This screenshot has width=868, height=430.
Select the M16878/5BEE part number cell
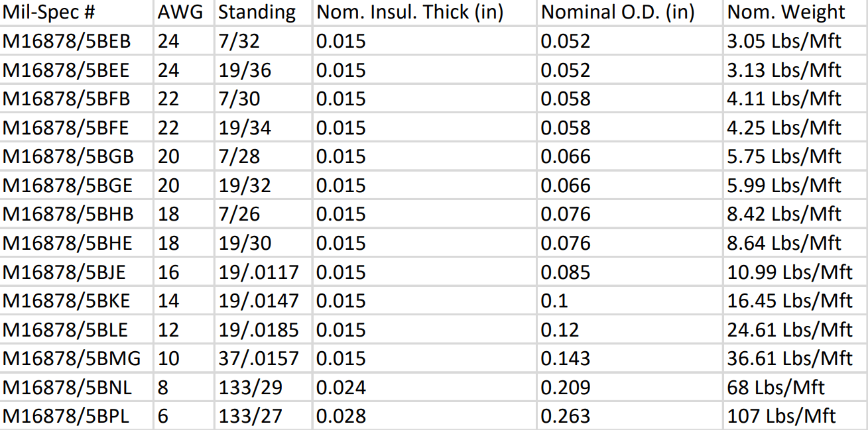click(77, 70)
